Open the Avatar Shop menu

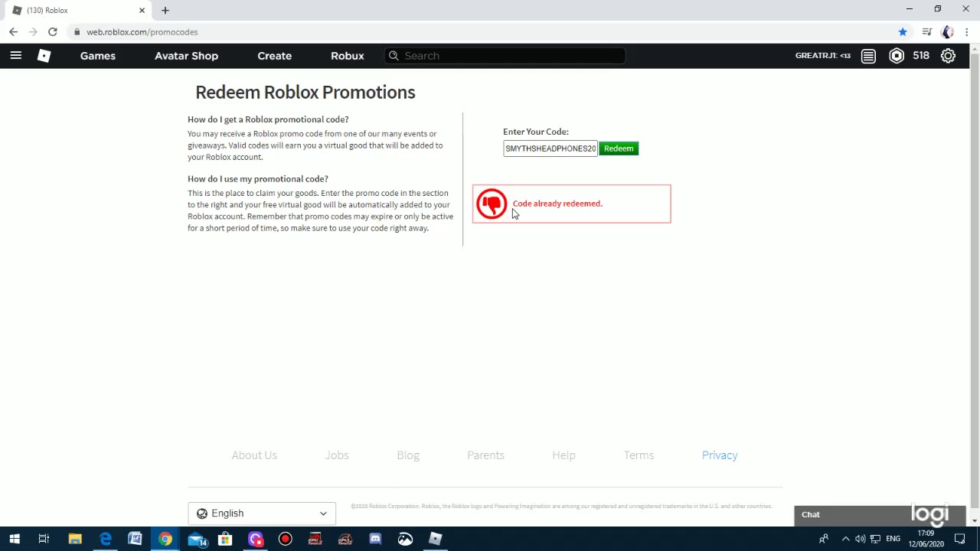point(186,56)
